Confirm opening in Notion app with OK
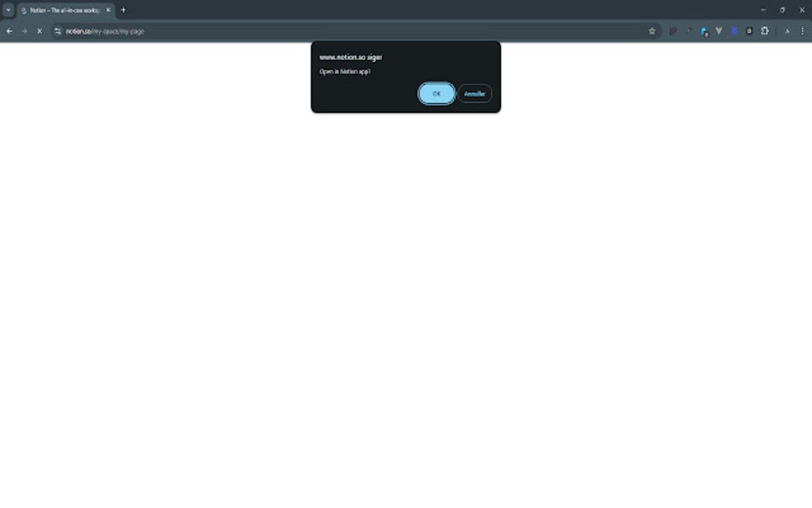 point(436,93)
